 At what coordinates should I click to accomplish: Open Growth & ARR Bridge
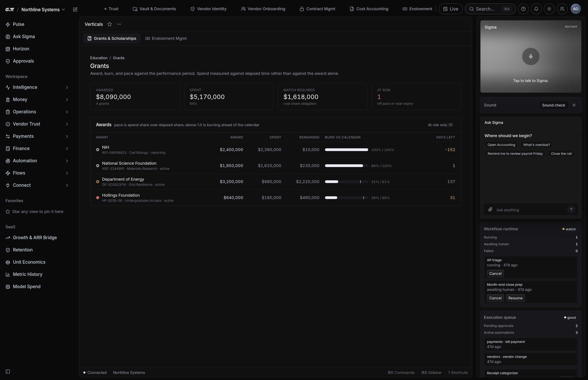coord(37,238)
